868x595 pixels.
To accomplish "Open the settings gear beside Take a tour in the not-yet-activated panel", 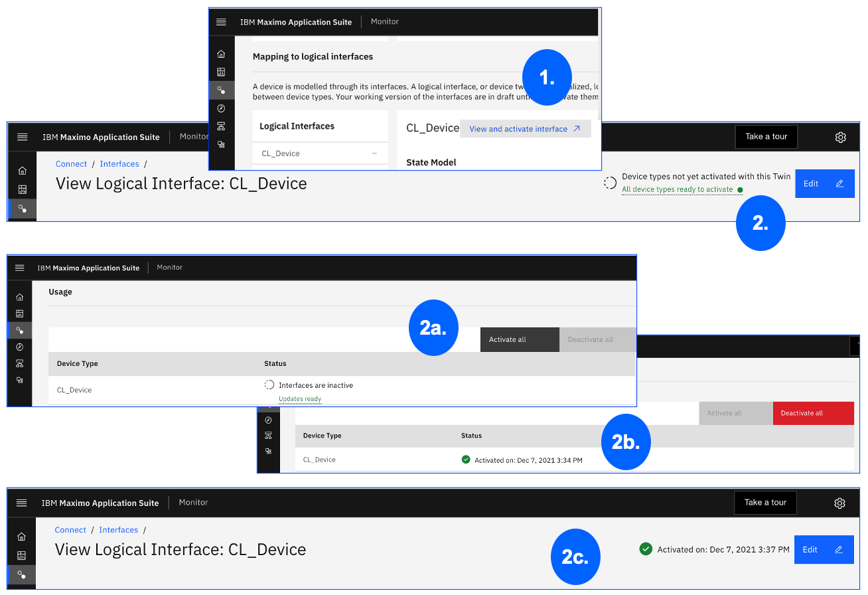I will (840, 137).
